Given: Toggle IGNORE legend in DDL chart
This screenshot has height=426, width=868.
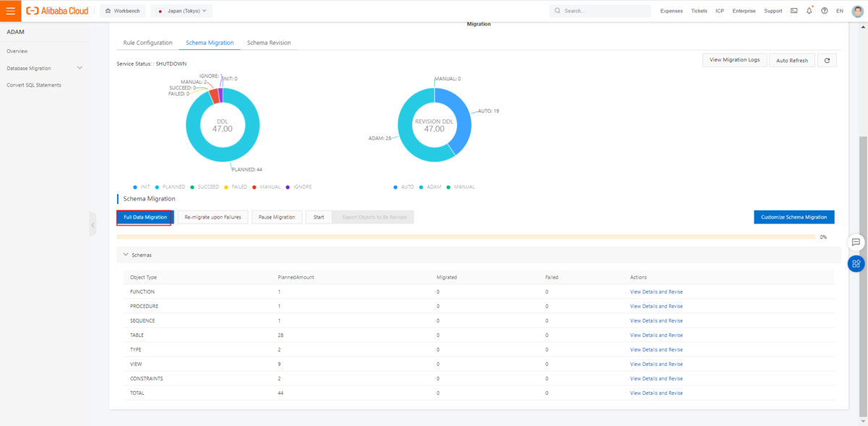Looking at the screenshot, I should [x=299, y=187].
